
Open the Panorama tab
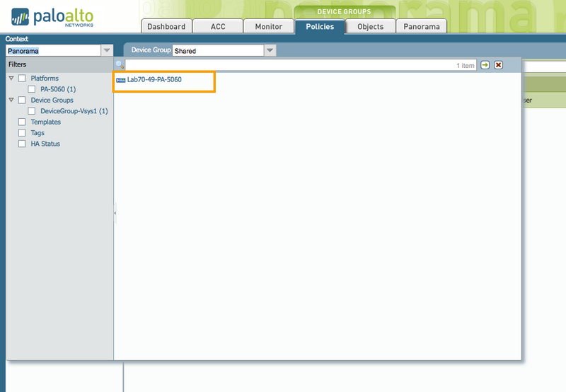pyautogui.click(x=422, y=26)
